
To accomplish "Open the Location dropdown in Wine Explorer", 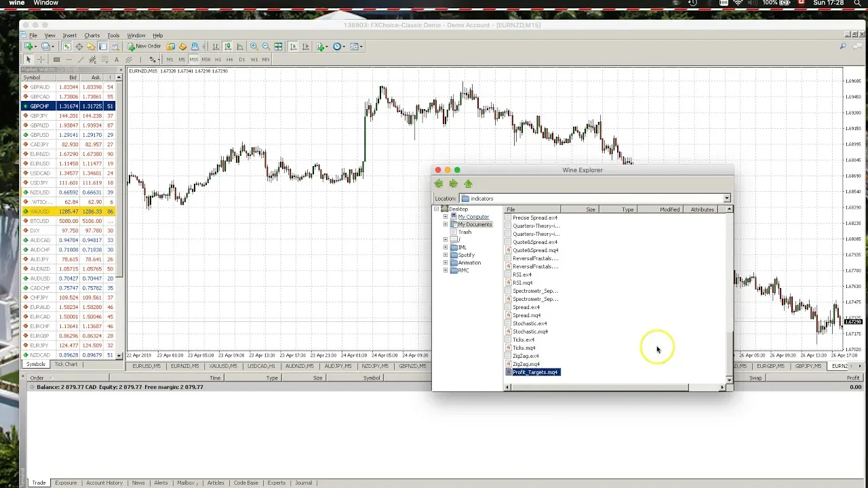I will [726, 199].
